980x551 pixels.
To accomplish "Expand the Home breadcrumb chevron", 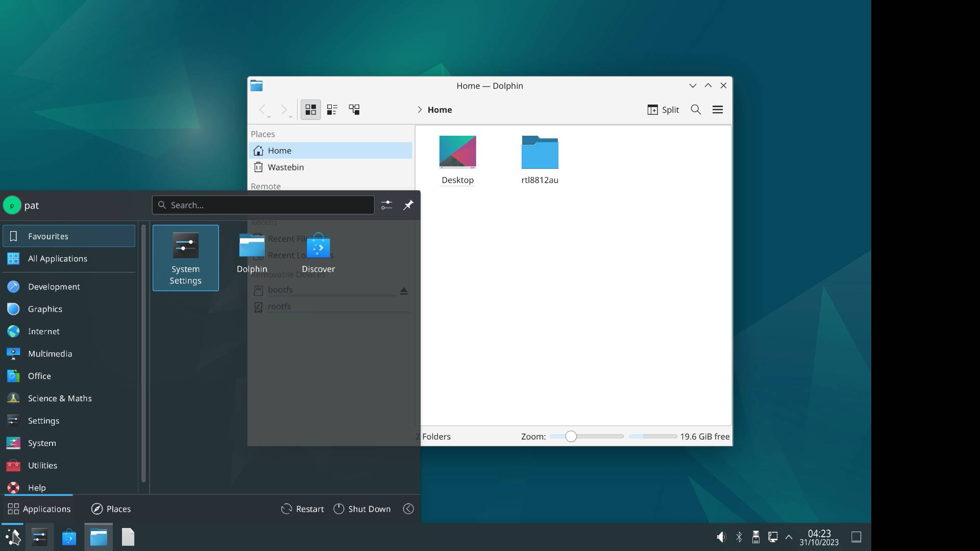I will pyautogui.click(x=419, y=110).
